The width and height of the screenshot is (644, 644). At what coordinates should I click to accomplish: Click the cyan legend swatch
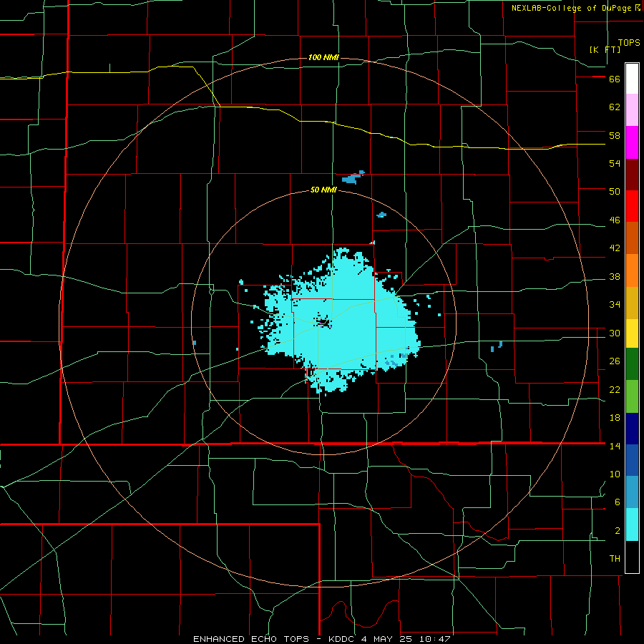[x=632, y=525]
